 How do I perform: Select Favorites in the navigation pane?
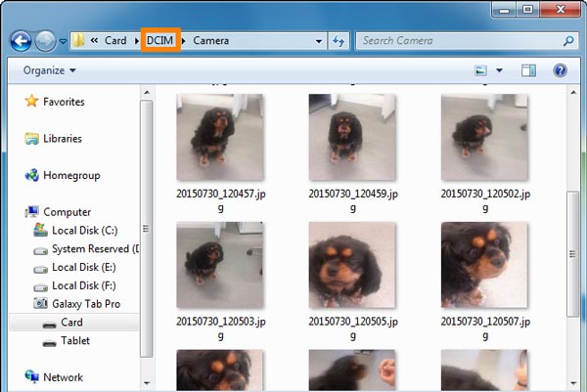click(64, 102)
